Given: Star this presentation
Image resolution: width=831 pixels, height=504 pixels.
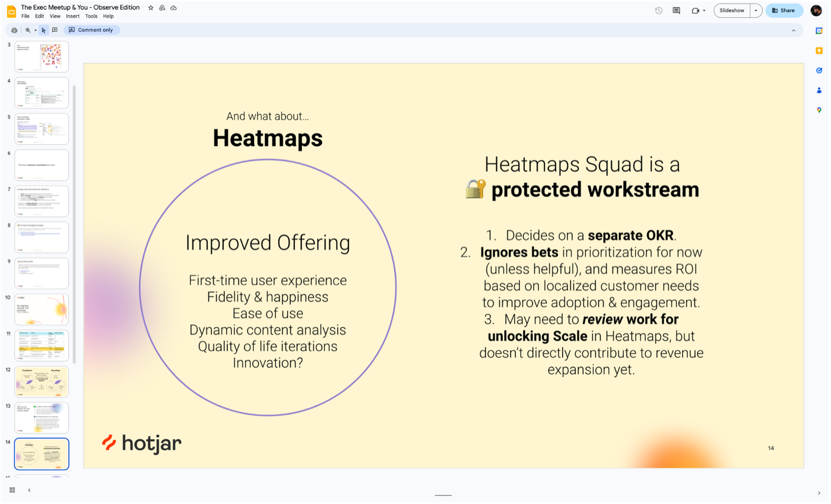Looking at the screenshot, I should coord(151,8).
